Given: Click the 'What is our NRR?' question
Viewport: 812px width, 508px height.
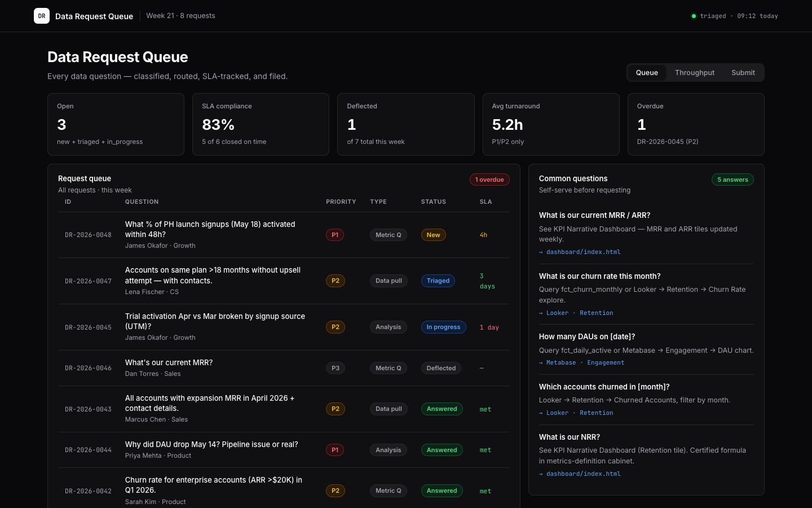Looking at the screenshot, I should pos(570,437).
